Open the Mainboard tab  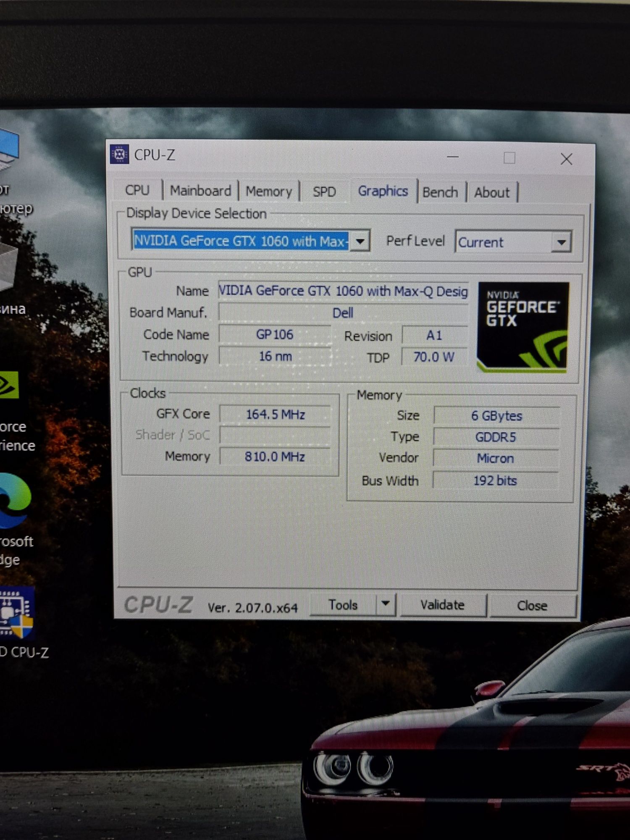coord(200,191)
